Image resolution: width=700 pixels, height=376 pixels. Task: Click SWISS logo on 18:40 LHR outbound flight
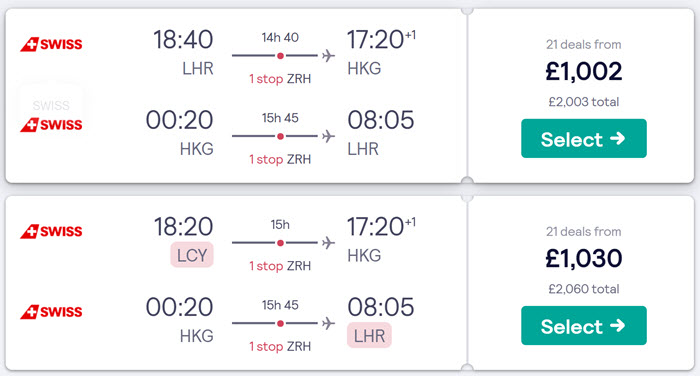[x=51, y=44]
